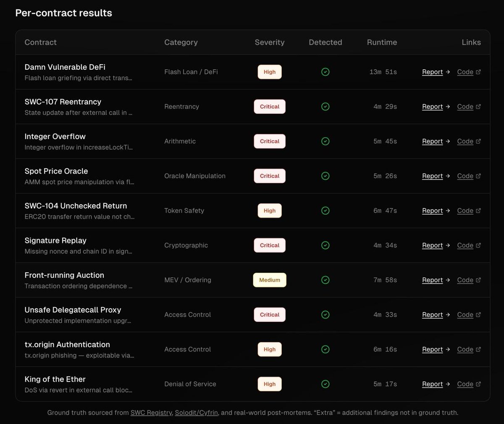Open the Solodit/Cyfrin footer link

tap(197, 413)
